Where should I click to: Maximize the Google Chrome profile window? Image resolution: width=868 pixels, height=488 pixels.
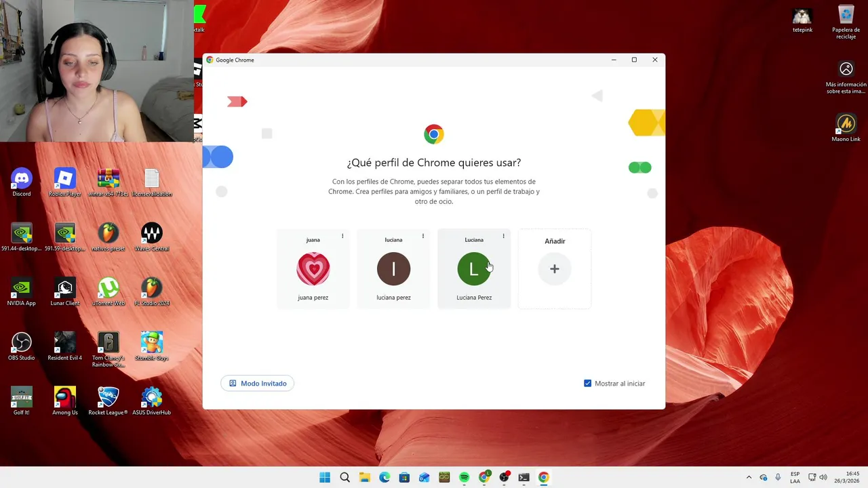[x=634, y=60]
